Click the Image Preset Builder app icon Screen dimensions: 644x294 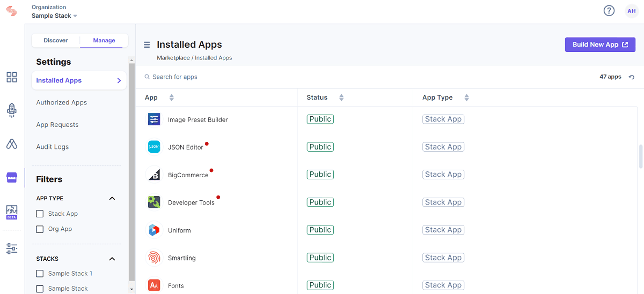coord(154,119)
